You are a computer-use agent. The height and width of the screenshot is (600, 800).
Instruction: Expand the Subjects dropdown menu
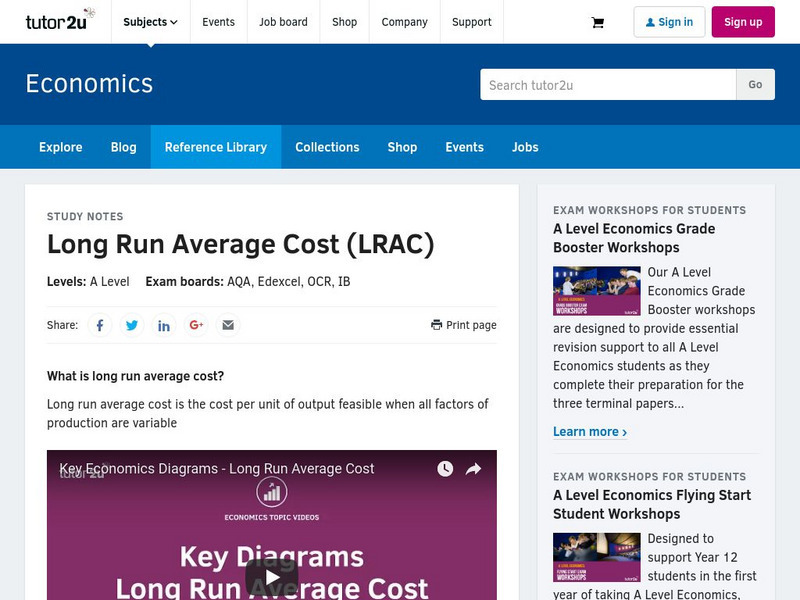(150, 22)
